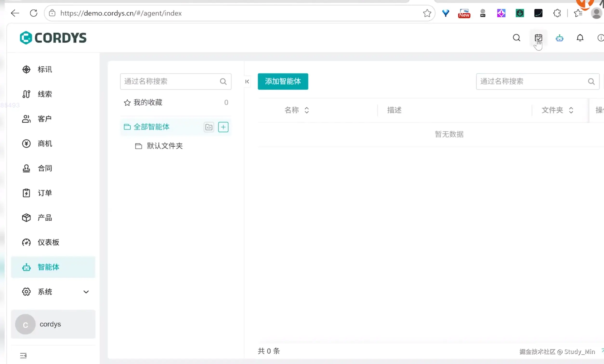Open 订单 in the sidebar
Image resolution: width=604 pixels, height=364 pixels.
click(53, 193)
